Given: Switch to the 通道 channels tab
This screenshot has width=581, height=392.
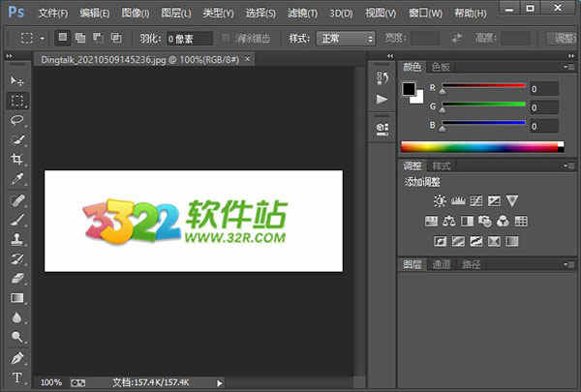Looking at the screenshot, I should [x=441, y=264].
